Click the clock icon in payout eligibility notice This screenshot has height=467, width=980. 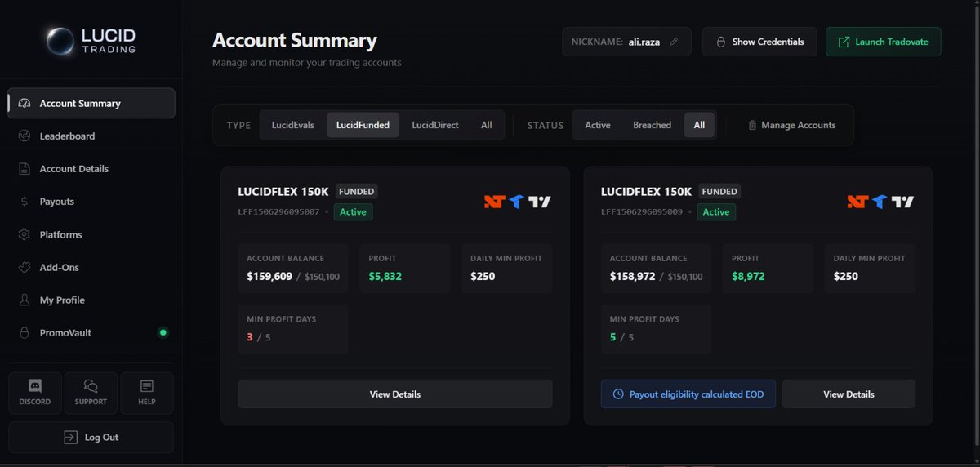pos(618,394)
